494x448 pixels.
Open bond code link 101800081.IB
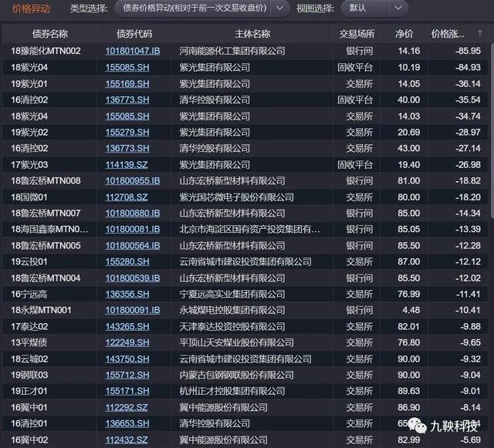pos(133,229)
